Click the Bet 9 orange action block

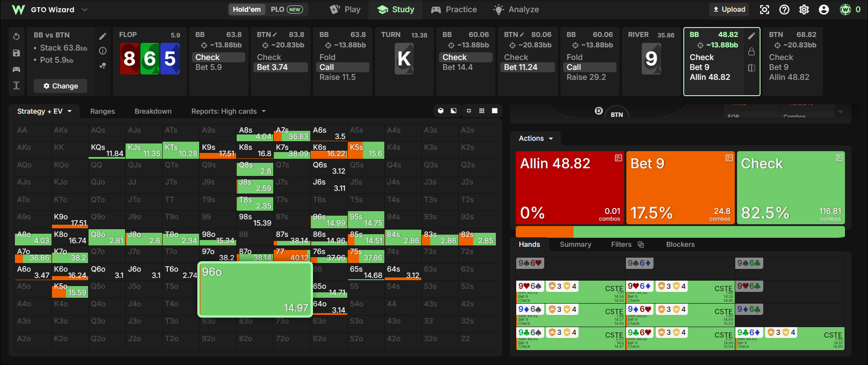click(x=680, y=188)
